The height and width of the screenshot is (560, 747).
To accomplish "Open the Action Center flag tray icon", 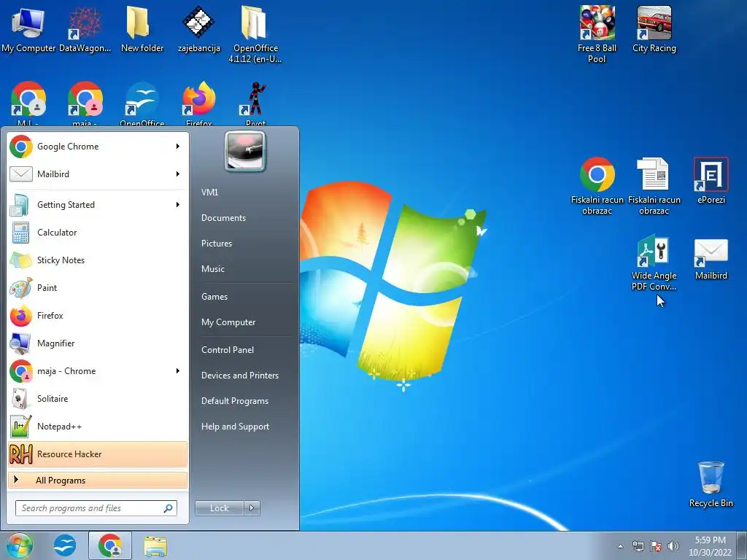I will [x=656, y=546].
